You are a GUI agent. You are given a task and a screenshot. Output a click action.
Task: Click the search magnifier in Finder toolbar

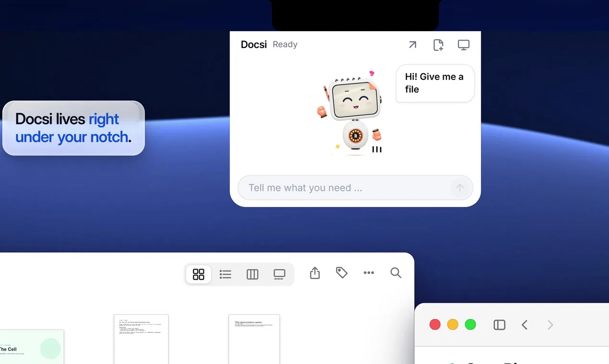tap(396, 273)
